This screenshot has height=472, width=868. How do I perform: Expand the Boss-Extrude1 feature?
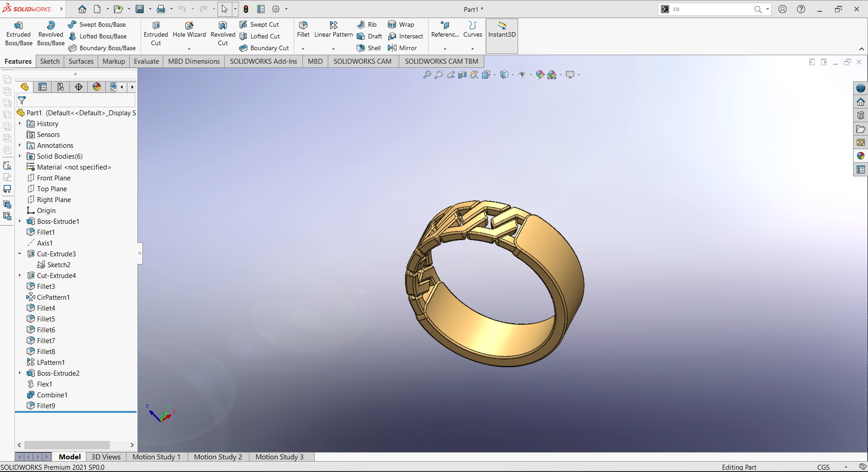20,221
